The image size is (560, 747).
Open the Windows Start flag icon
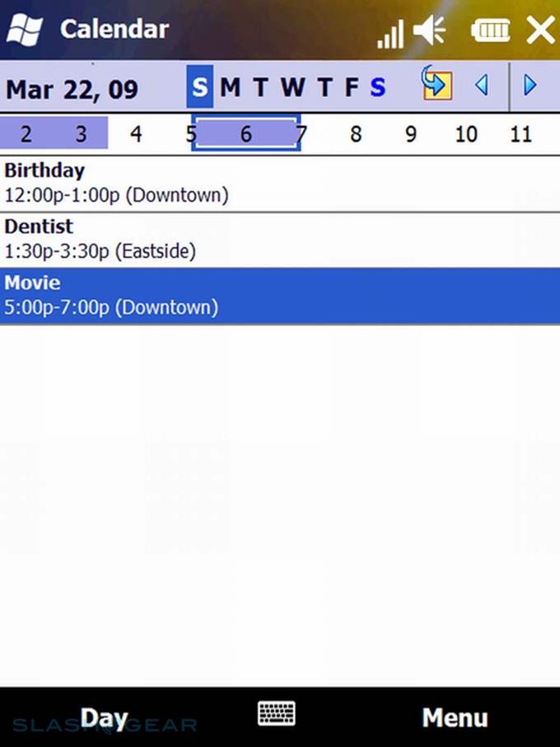26,30
